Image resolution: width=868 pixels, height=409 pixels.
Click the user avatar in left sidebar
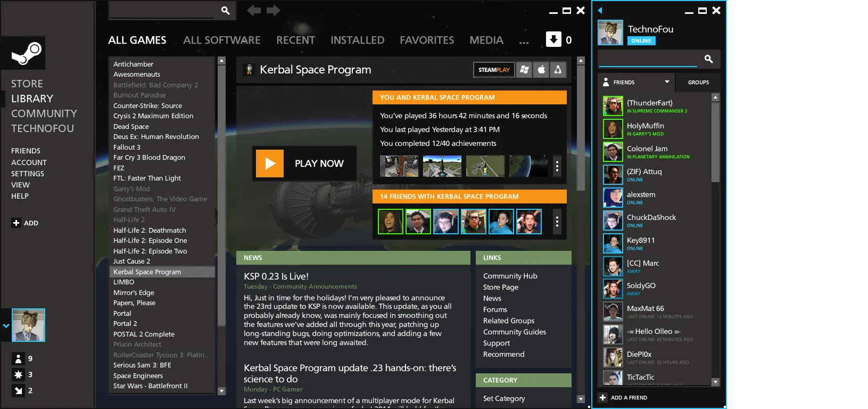(x=28, y=325)
